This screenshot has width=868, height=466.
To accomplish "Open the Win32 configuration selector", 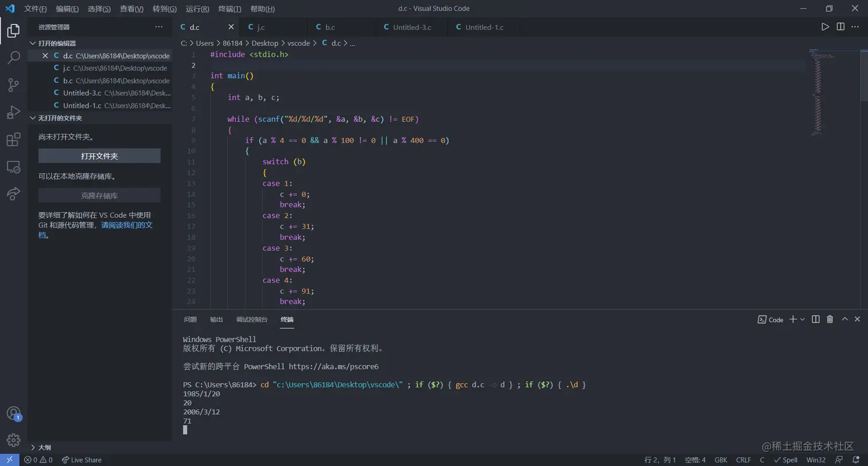I will (x=816, y=460).
